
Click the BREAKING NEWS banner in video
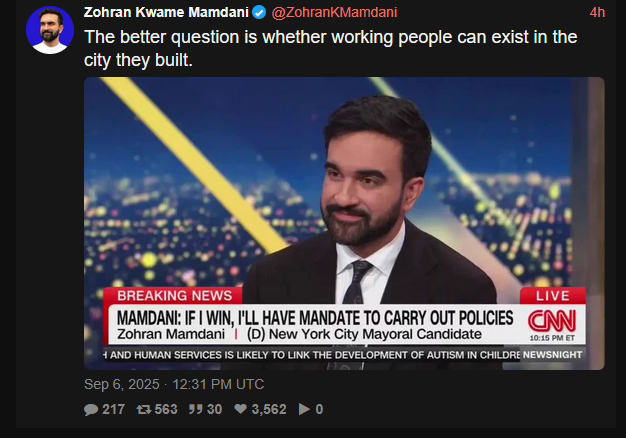(x=173, y=296)
